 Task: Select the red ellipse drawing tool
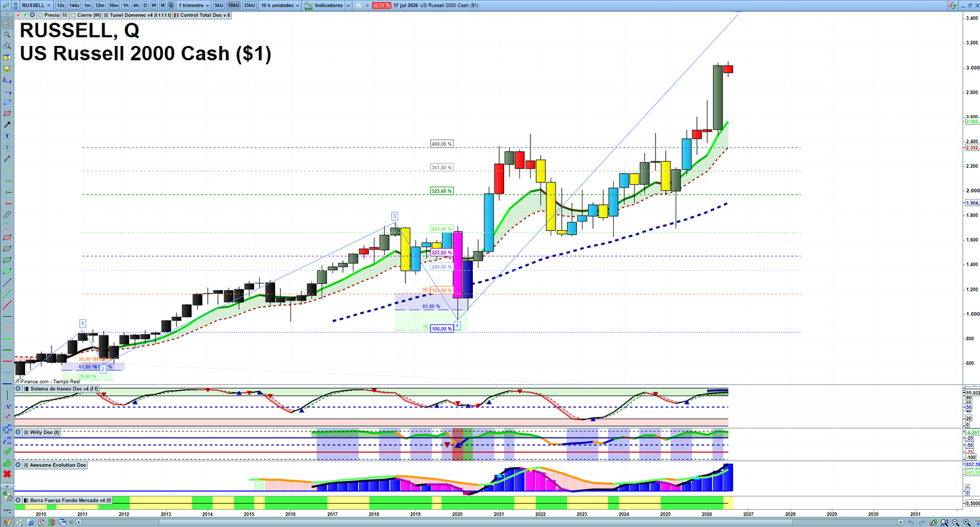7,237
